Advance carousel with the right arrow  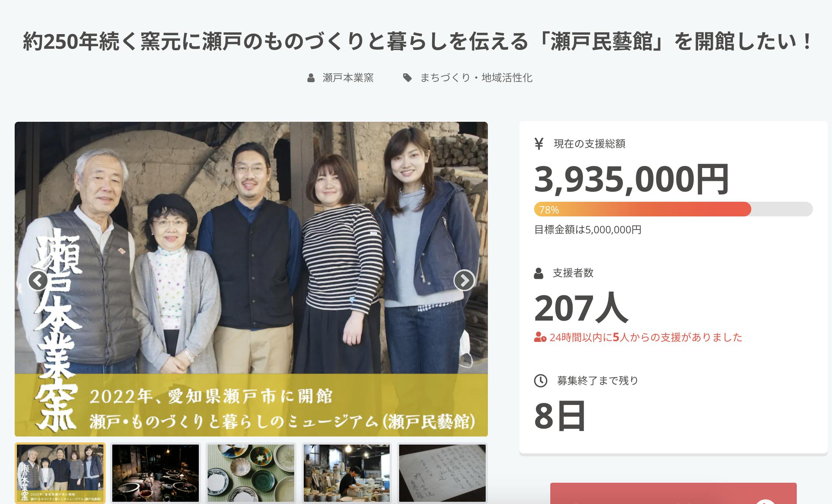pyautogui.click(x=464, y=280)
